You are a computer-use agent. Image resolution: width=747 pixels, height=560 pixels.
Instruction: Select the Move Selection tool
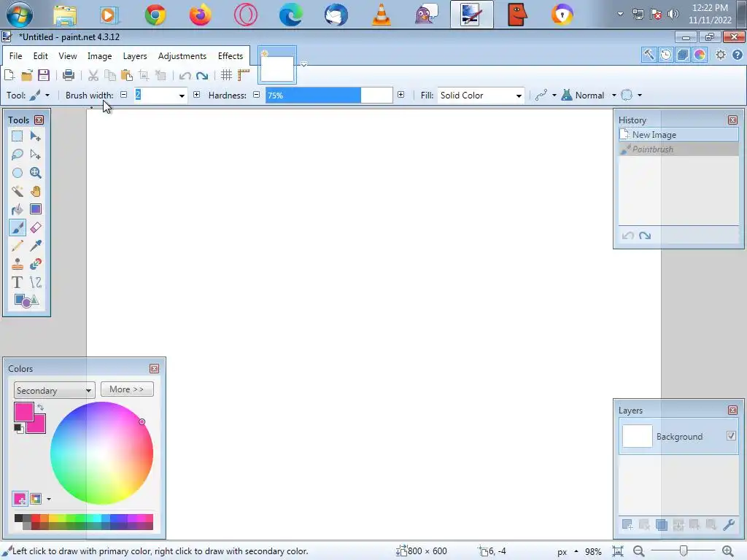[x=35, y=155]
